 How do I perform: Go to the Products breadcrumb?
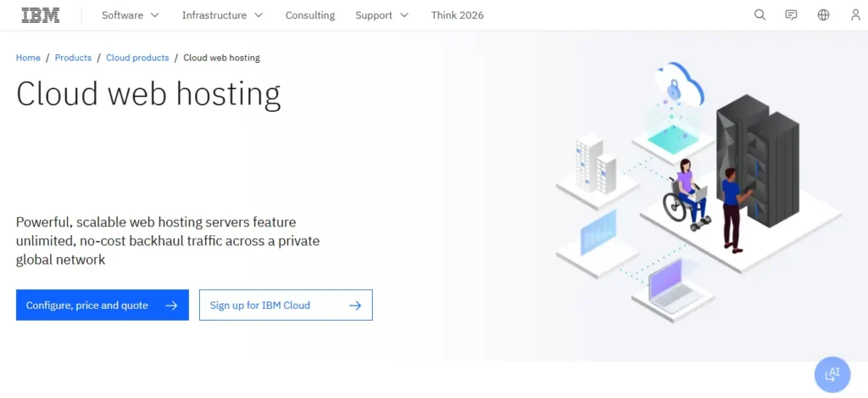pos(73,58)
